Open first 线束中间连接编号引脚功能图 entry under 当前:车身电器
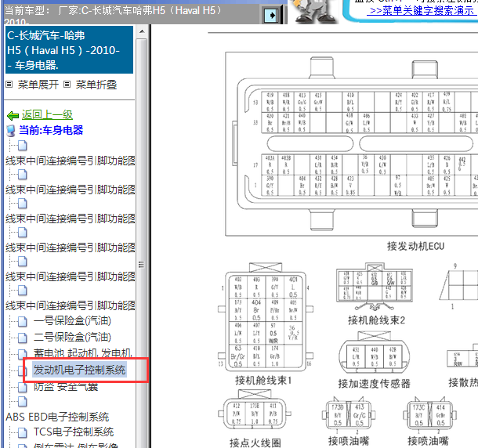This screenshot has height=448, width=478. [71, 161]
